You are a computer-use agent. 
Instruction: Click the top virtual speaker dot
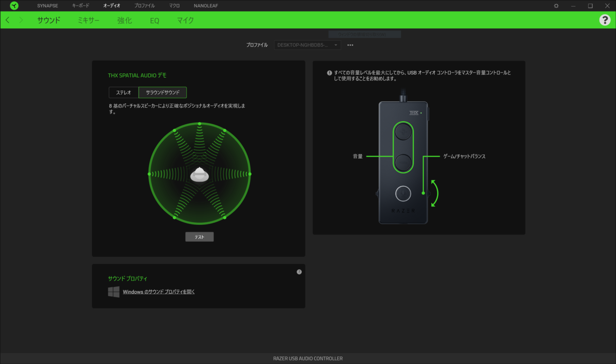tap(199, 124)
